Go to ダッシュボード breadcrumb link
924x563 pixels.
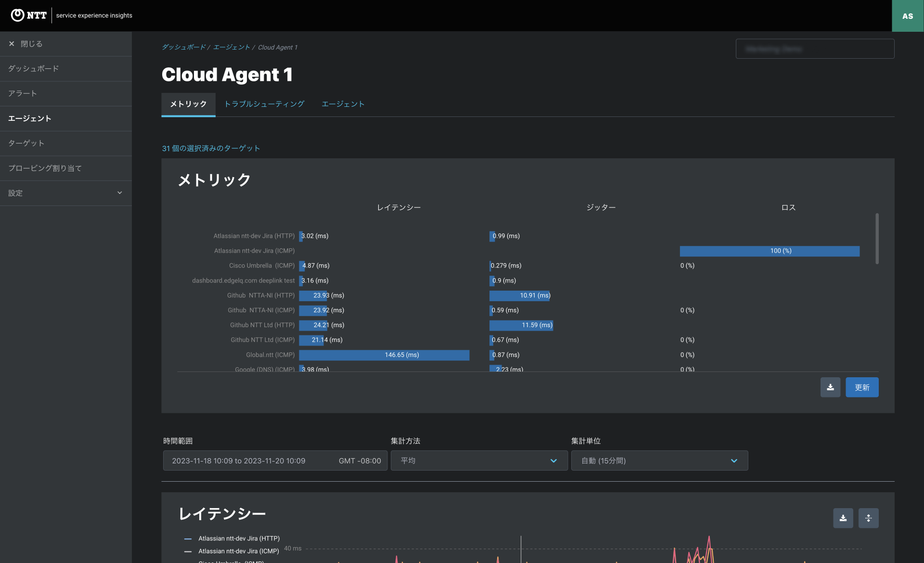[x=183, y=47]
